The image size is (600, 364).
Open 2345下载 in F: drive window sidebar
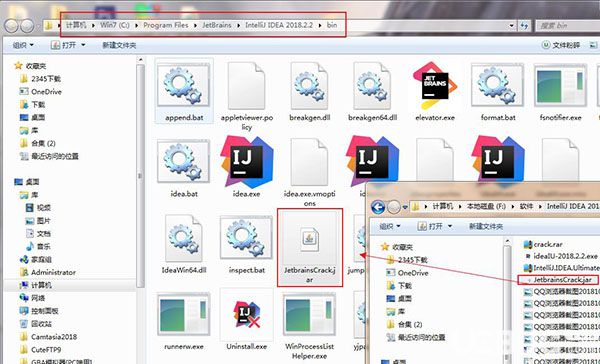click(407, 260)
